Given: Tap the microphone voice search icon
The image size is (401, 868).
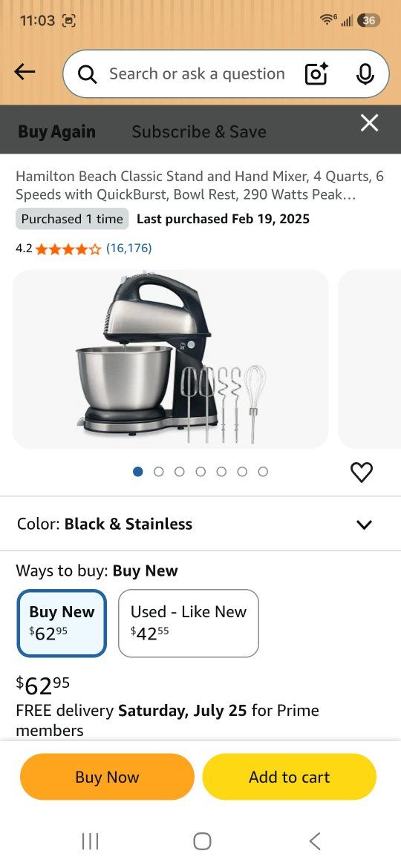Looking at the screenshot, I should coord(365,73).
